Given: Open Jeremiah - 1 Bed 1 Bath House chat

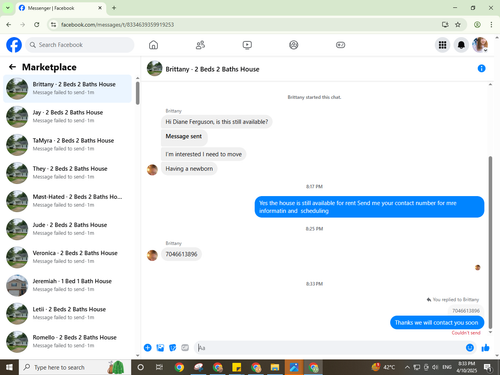Looking at the screenshot, I should tap(68, 285).
